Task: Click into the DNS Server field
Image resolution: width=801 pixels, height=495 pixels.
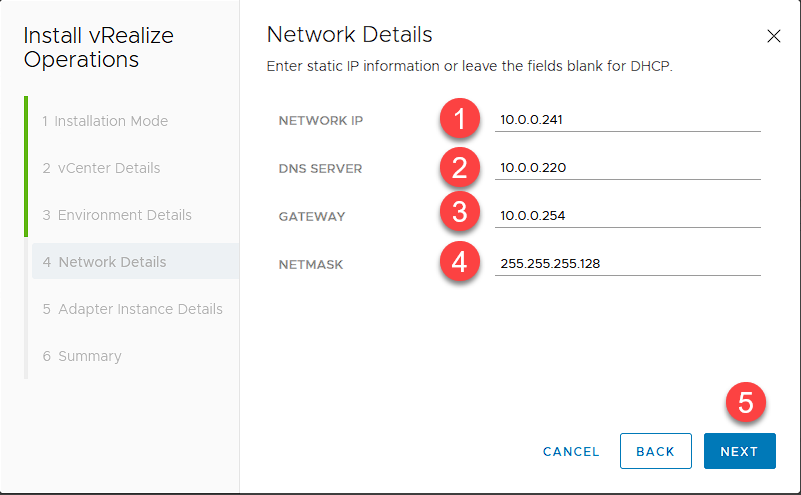Action: [627, 168]
